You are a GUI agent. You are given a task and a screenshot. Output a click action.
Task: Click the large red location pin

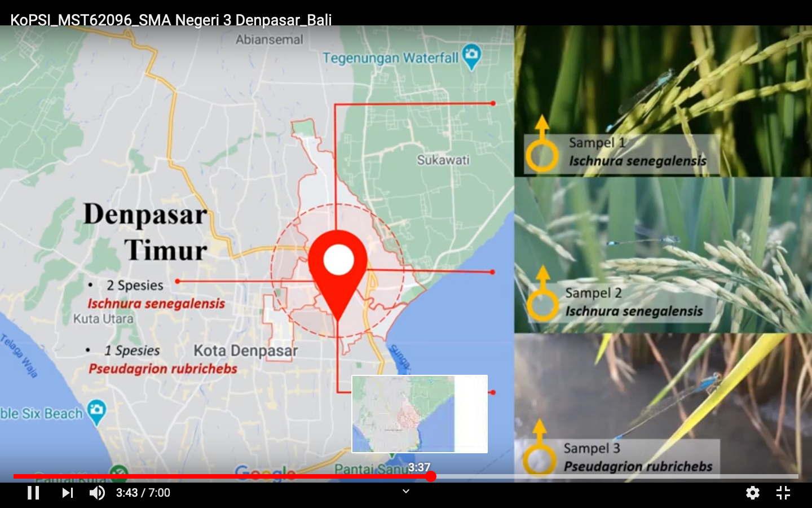tap(338, 275)
